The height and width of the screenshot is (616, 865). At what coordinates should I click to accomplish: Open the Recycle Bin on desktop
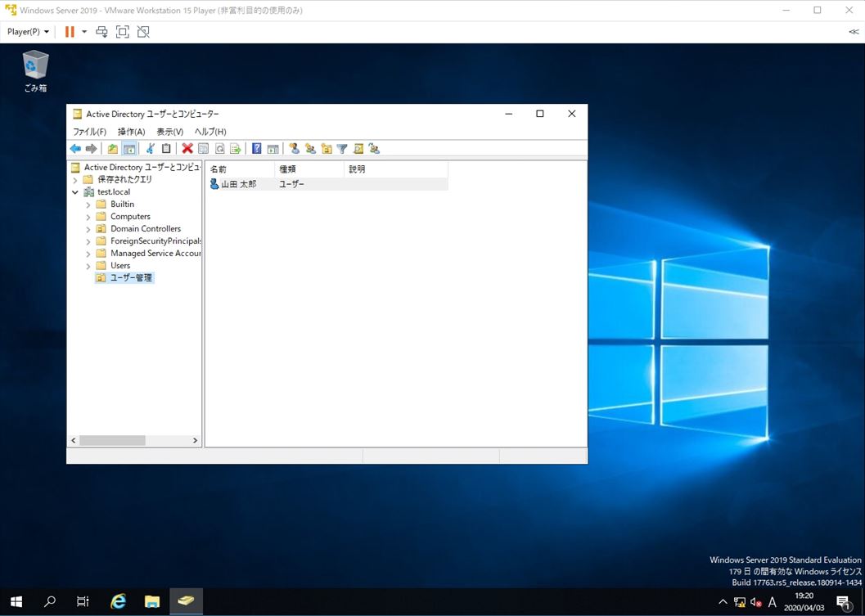[x=35, y=71]
